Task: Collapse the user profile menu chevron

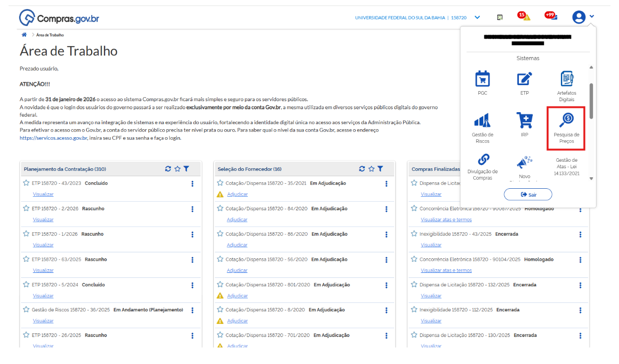Action: coord(592,17)
